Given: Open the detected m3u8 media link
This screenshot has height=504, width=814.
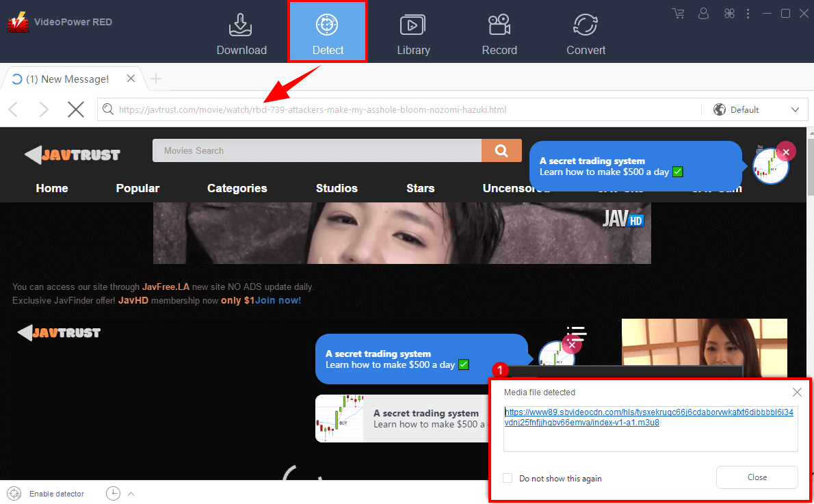Looking at the screenshot, I should 649,417.
